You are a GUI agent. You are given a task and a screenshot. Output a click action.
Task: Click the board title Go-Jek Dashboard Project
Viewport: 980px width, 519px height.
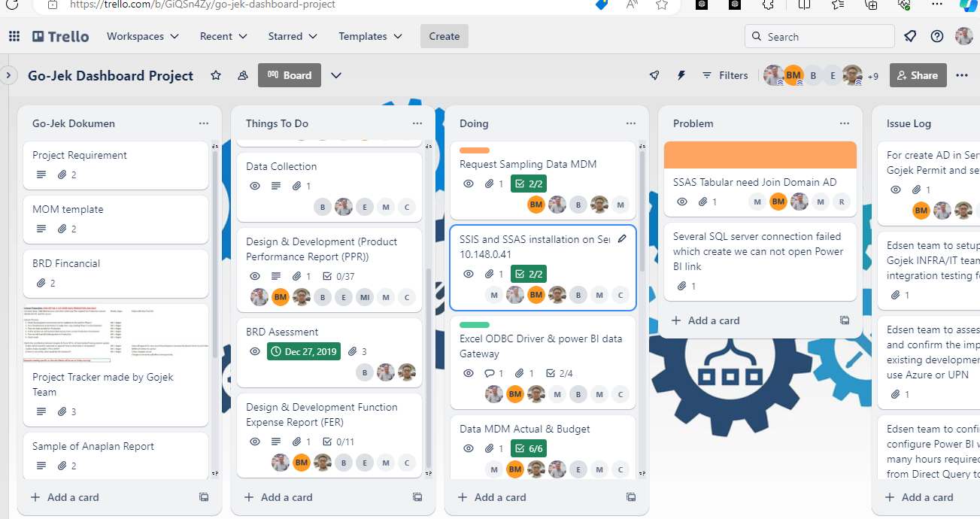click(x=111, y=75)
